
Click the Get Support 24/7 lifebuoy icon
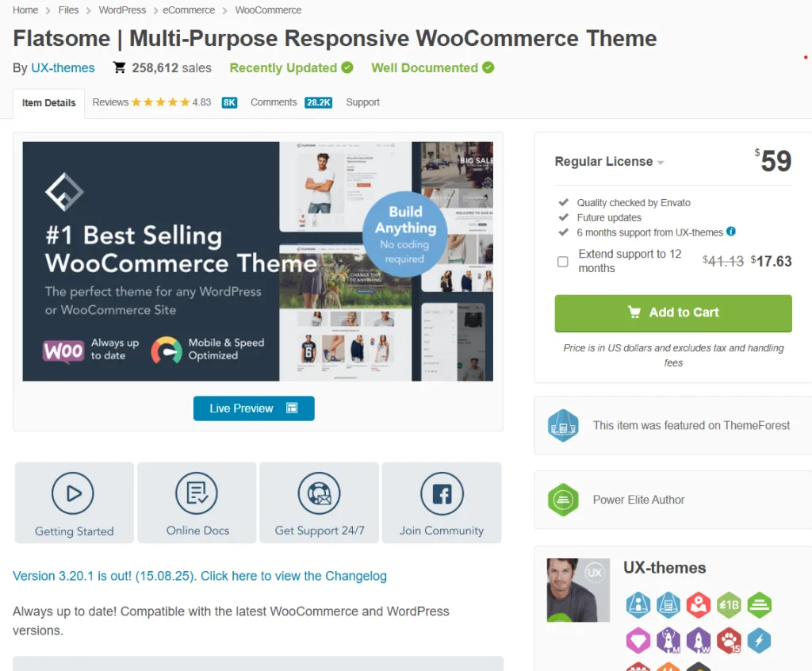(x=319, y=493)
